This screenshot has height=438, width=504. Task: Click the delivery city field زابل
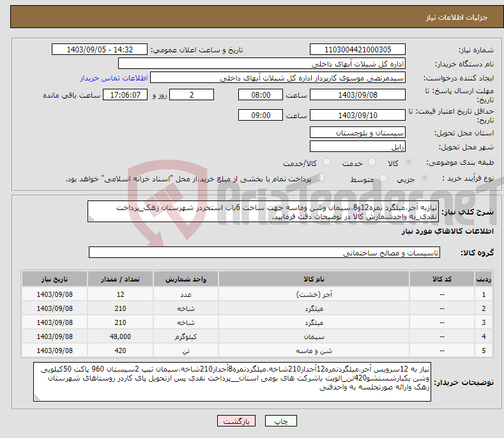coord(358,147)
